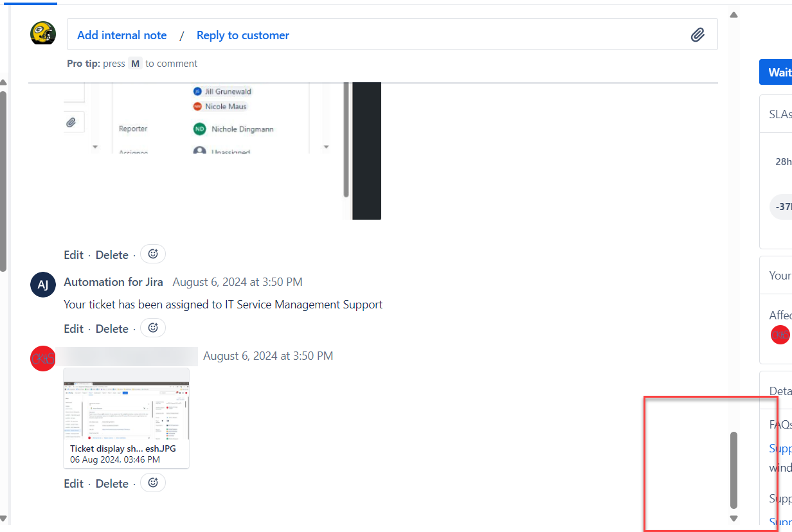Click the left edge scrollbar down arrow

coord(3,518)
